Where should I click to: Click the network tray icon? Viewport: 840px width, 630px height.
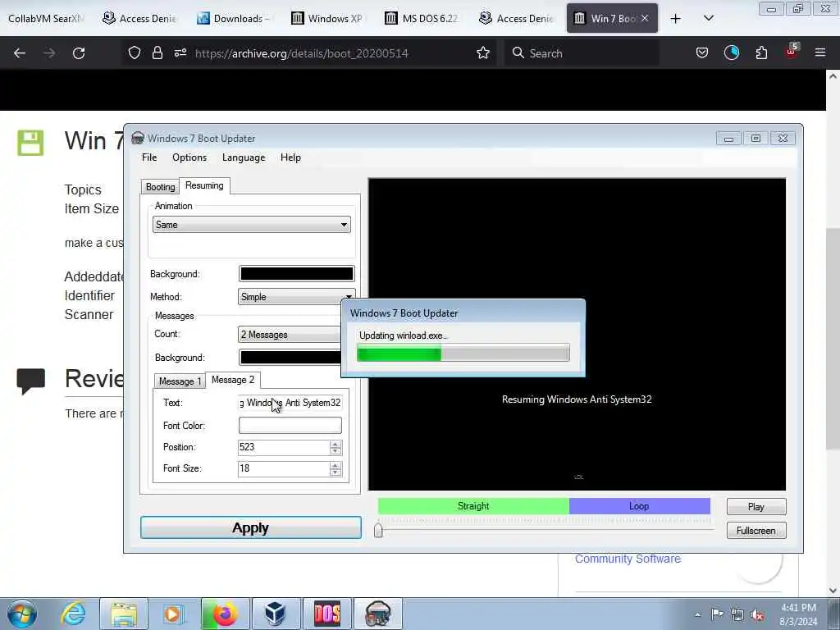click(737, 614)
